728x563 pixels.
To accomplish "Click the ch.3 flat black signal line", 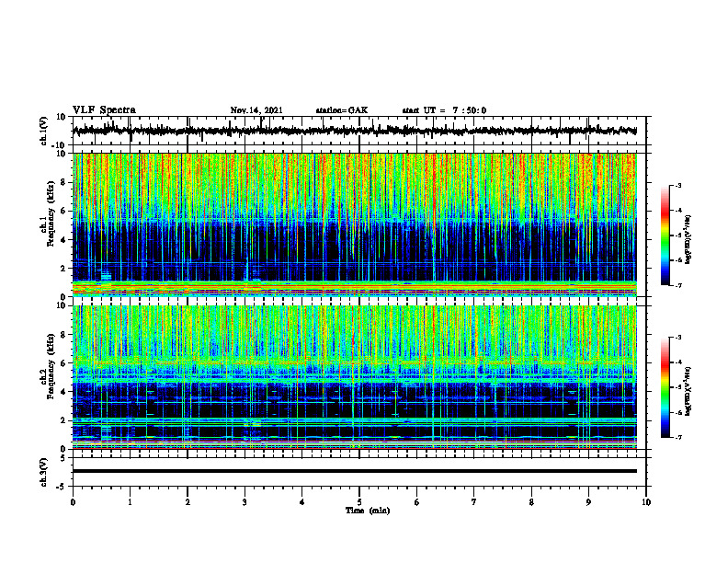I will (354, 471).
